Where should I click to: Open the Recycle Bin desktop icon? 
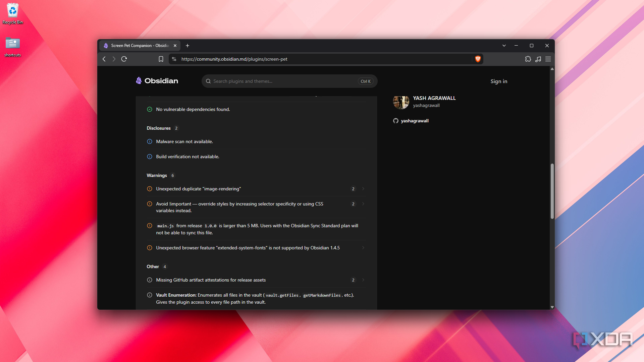point(13,13)
